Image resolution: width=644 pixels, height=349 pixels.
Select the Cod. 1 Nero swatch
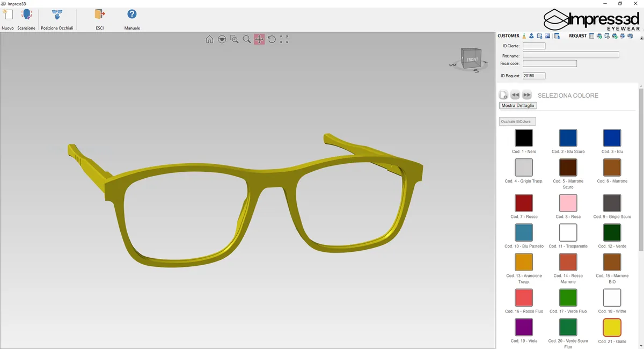point(524,138)
